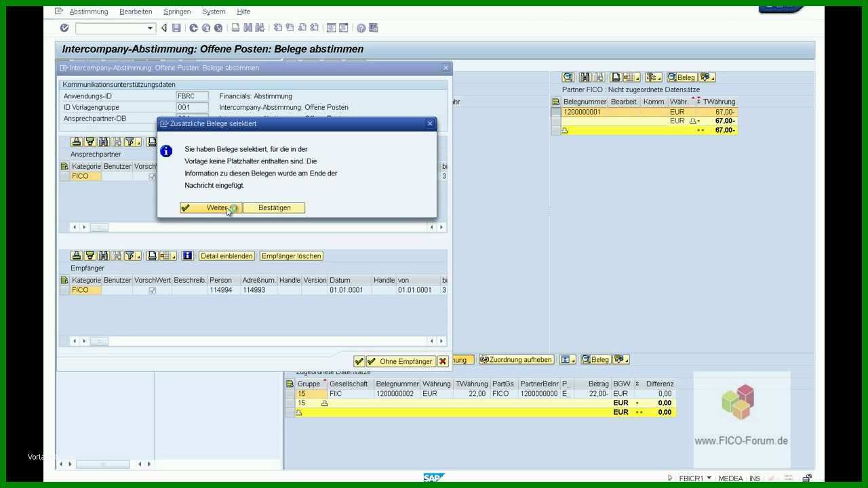The width and height of the screenshot is (868, 488).
Task: Click the Print icon in standard toolbar
Action: [x=235, y=28]
